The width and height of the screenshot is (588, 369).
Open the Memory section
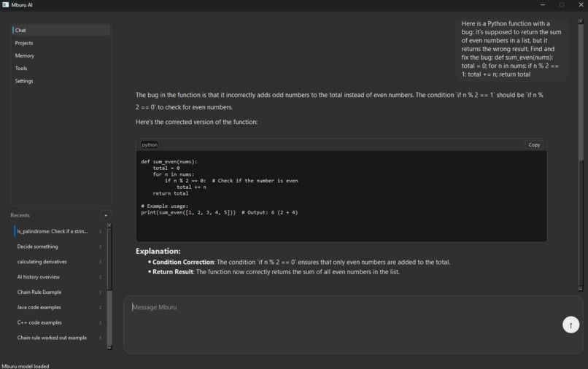click(x=61, y=55)
